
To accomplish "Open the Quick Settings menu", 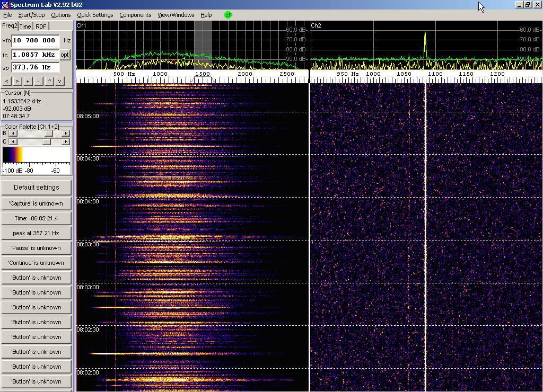I will (95, 15).
